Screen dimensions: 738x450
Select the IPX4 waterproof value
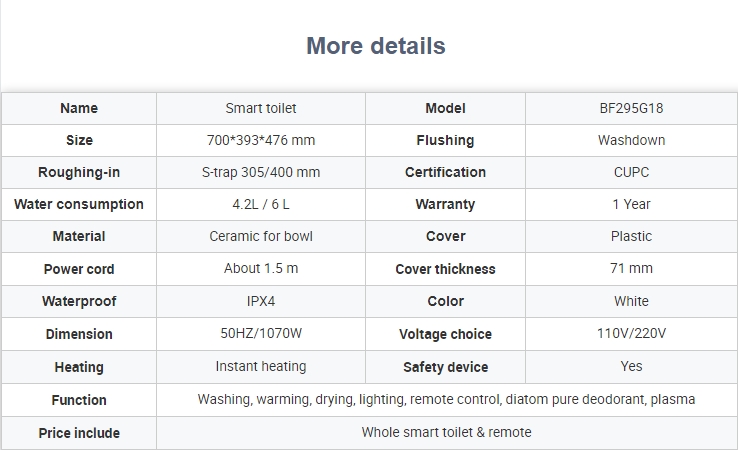pyautogui.click(x=261, y=301)
